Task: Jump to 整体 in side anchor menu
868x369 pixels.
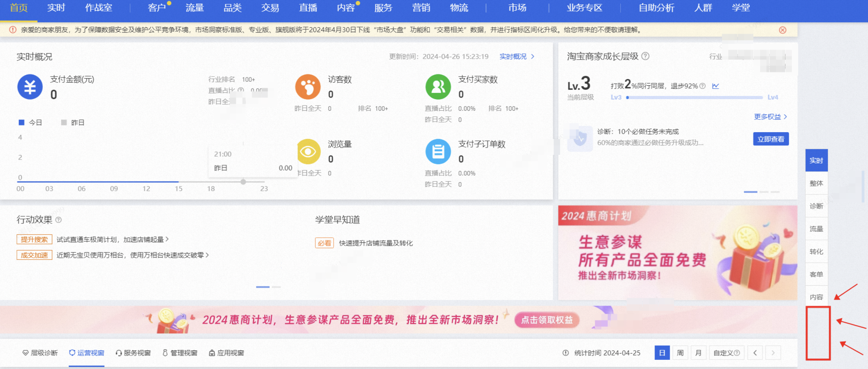Action: (x=816, y=183)
